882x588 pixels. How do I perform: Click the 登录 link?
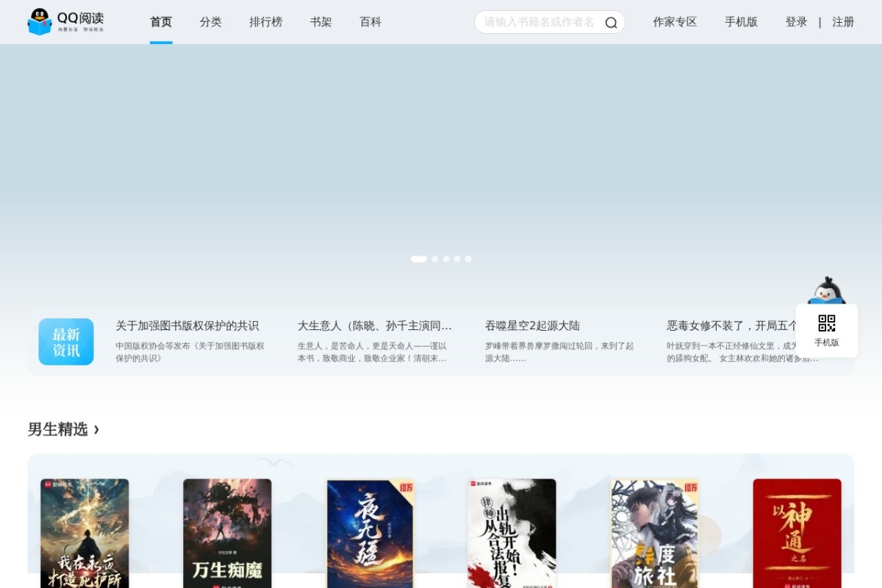[796, 22]
